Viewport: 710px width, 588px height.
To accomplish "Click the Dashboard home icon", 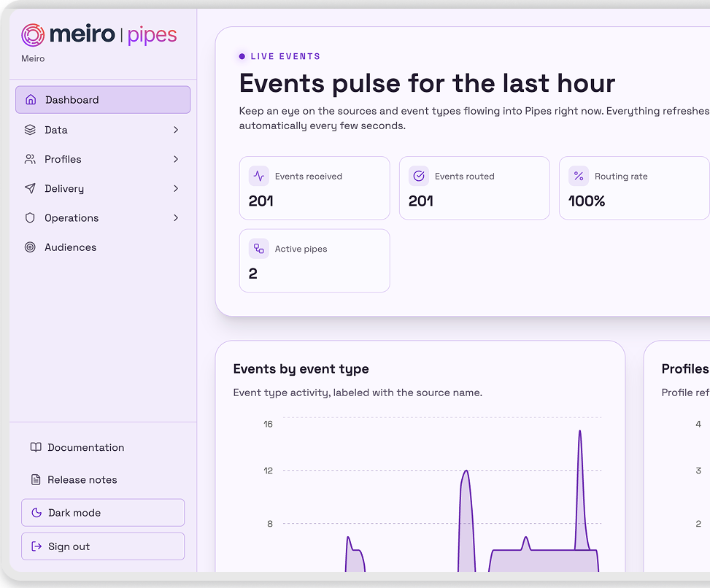I will point(31,100).
